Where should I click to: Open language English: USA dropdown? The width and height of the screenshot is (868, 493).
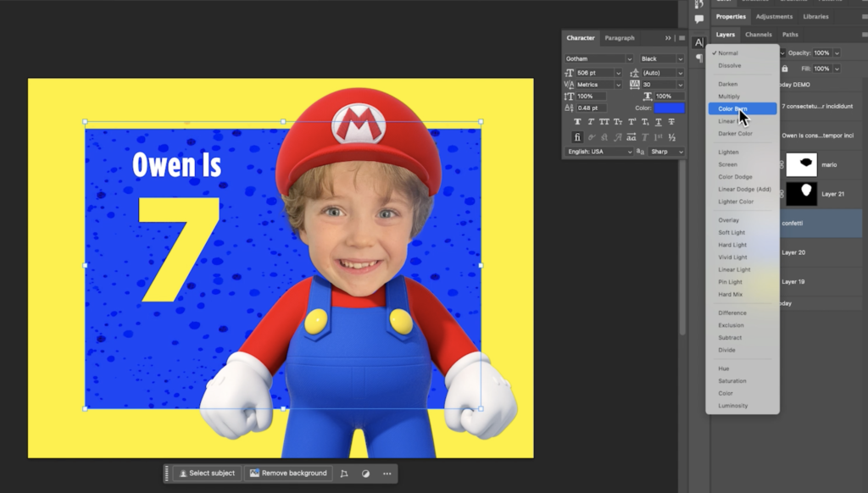click(x=629, y=152)
